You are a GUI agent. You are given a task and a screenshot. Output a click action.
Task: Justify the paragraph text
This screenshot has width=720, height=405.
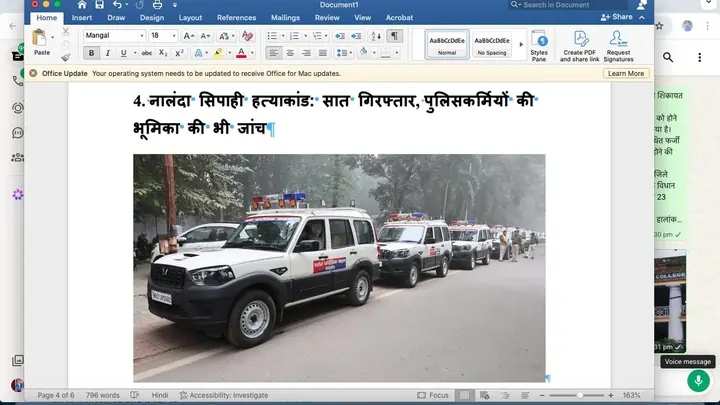[323, 53]
